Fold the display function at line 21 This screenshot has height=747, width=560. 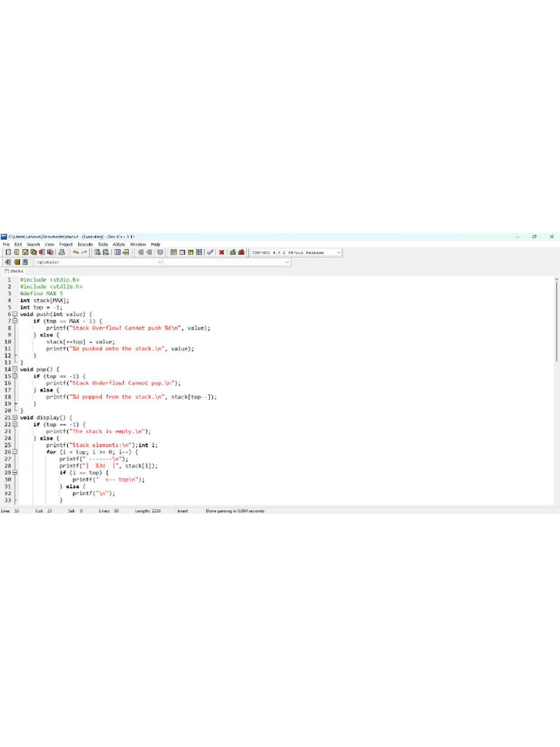[x=14, y=417]
